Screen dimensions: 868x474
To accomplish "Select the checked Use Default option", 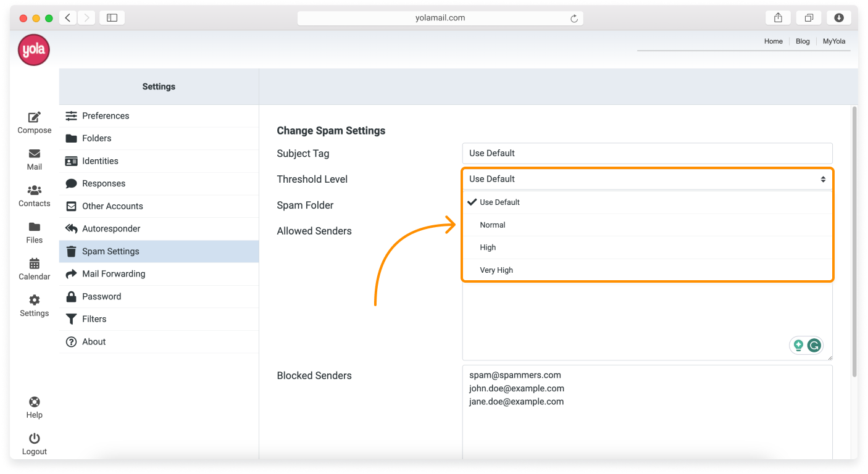I will [x=499, y=202].
